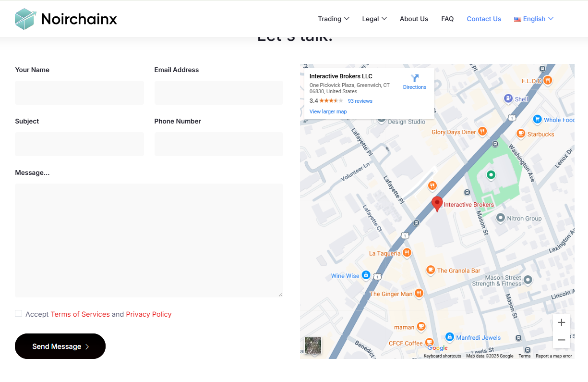Focus the Email Address input field
This screenshot has width=588, height=382.
[x=219, y=93]
